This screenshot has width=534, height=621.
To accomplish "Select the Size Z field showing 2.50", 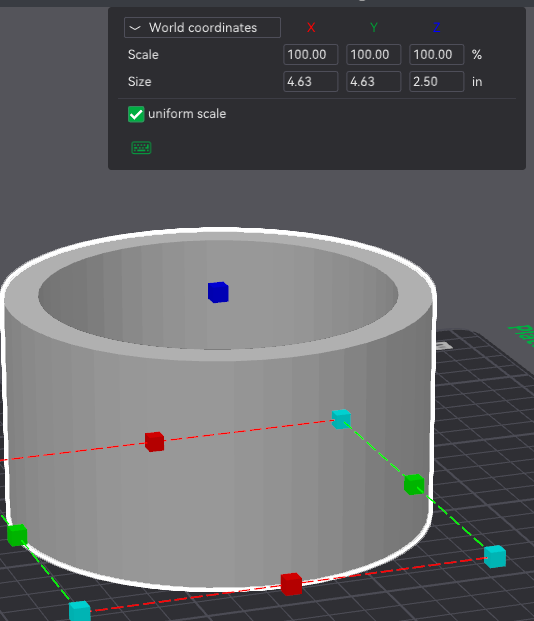I will (437, 82).
